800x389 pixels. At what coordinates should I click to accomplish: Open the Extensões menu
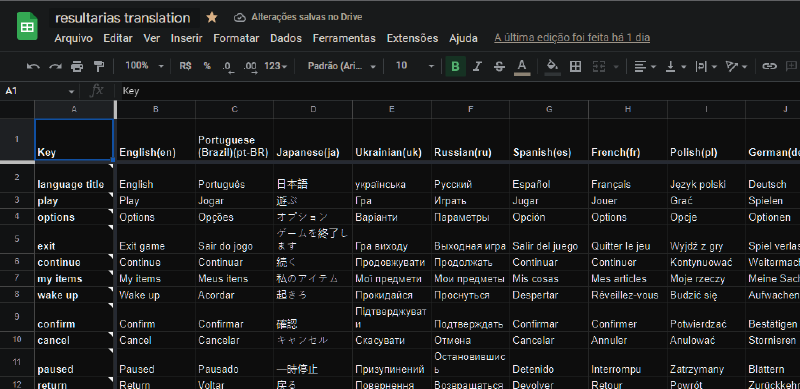412,38
